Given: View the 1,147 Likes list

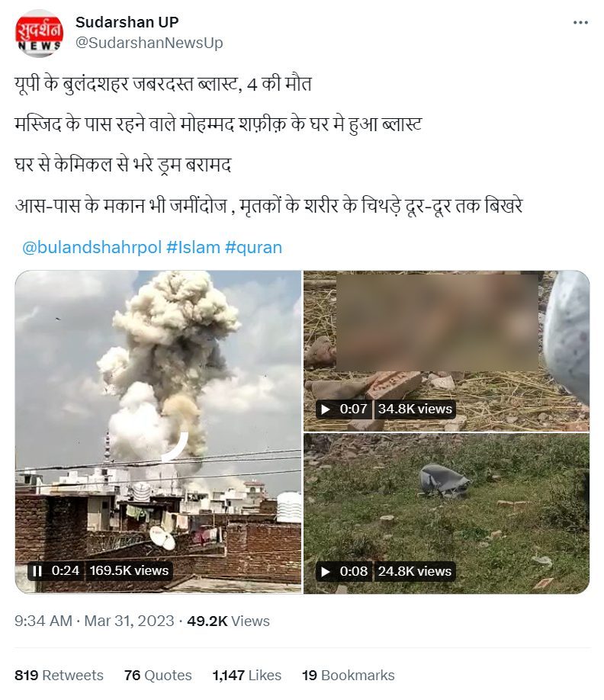Looking at the screenshot, I should coord(247,675).
